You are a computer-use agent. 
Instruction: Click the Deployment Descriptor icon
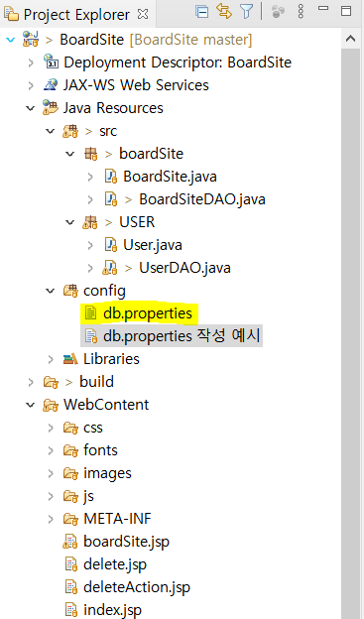click(51, 62)
